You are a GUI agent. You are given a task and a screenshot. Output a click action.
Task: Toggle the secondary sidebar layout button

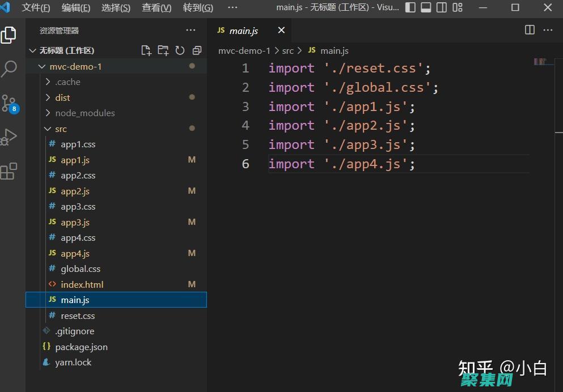[442, 7]
